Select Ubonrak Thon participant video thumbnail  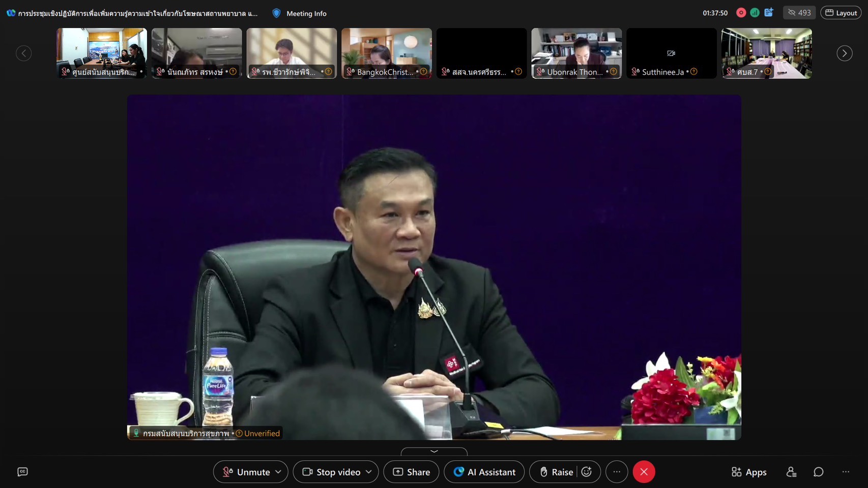click(x=576, y=53)
